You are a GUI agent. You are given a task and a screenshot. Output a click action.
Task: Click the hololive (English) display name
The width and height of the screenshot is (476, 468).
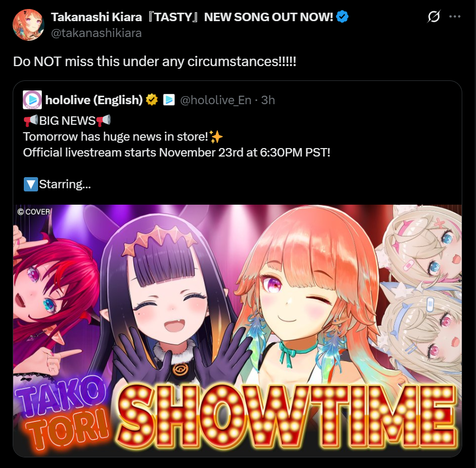94,100
